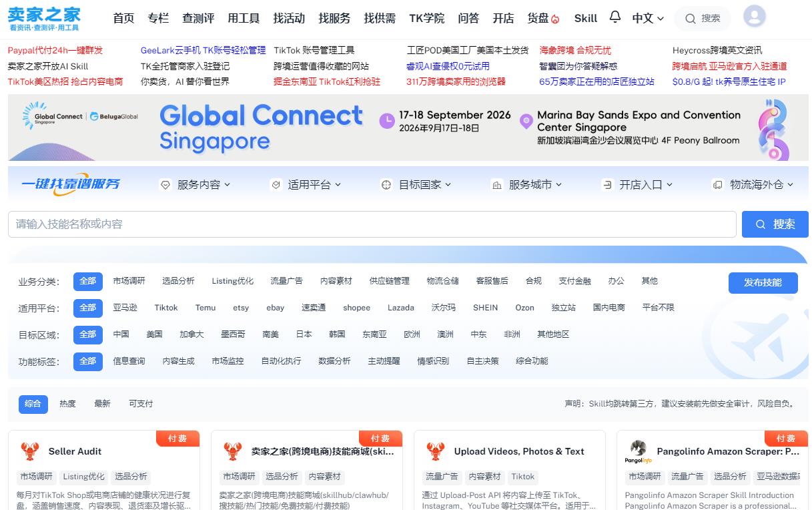Click the lobster icon on Seller Audit card
The width and height of the screenshot is (812, 510).
click(30, 451)
